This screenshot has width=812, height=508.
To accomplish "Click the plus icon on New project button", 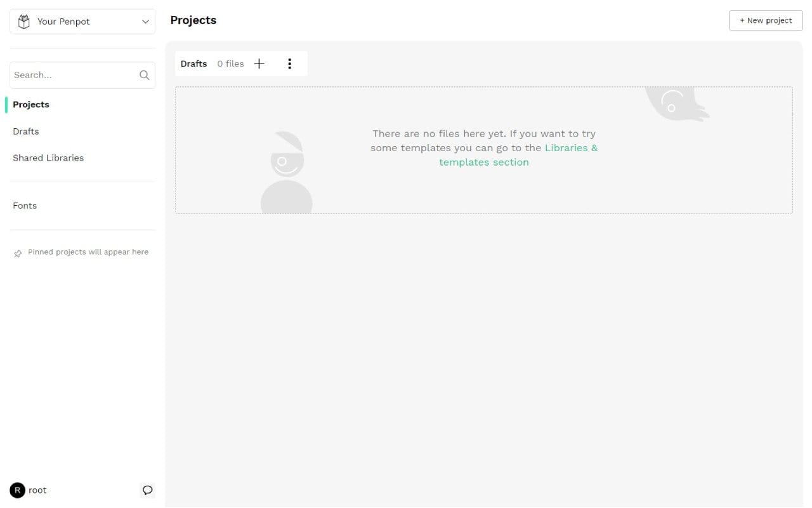I will tap(743, 20).
